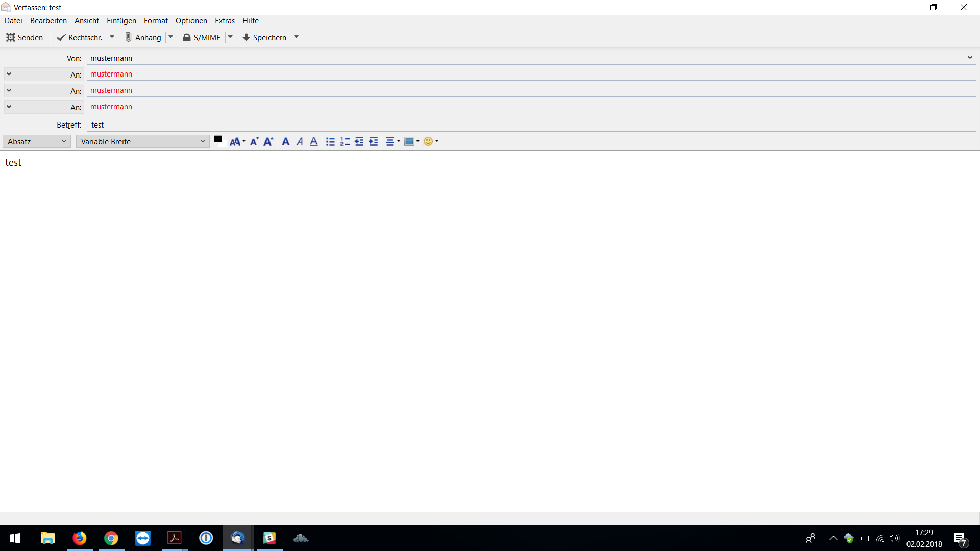Open the Optionen menu
Viewport: 980px width, 551px height.
click(x=191, y=21)
